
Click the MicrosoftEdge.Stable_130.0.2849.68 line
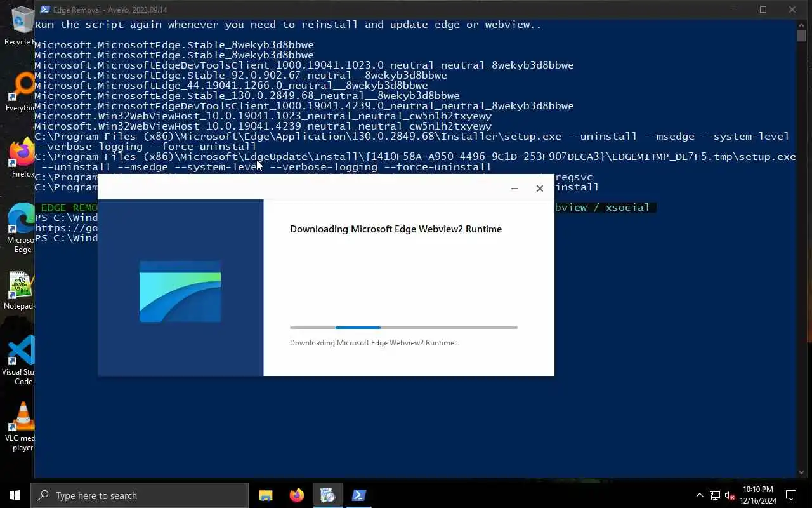[x=247, y=96]
